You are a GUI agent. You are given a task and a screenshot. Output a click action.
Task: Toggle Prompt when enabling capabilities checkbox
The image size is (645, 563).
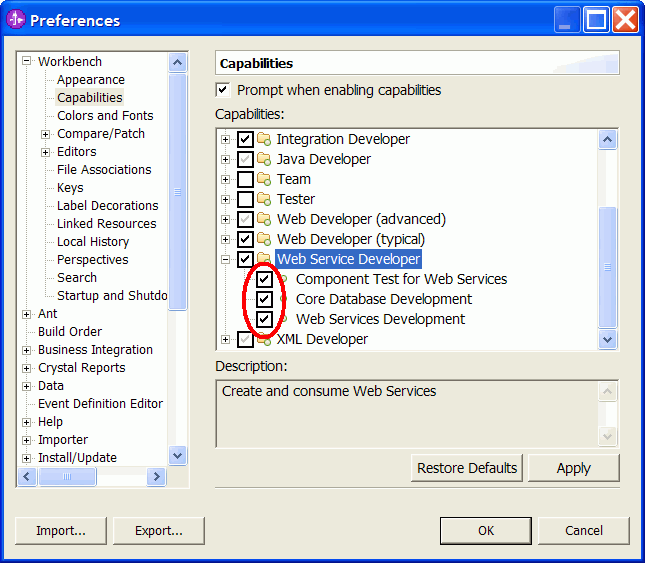tap(223, 90)
